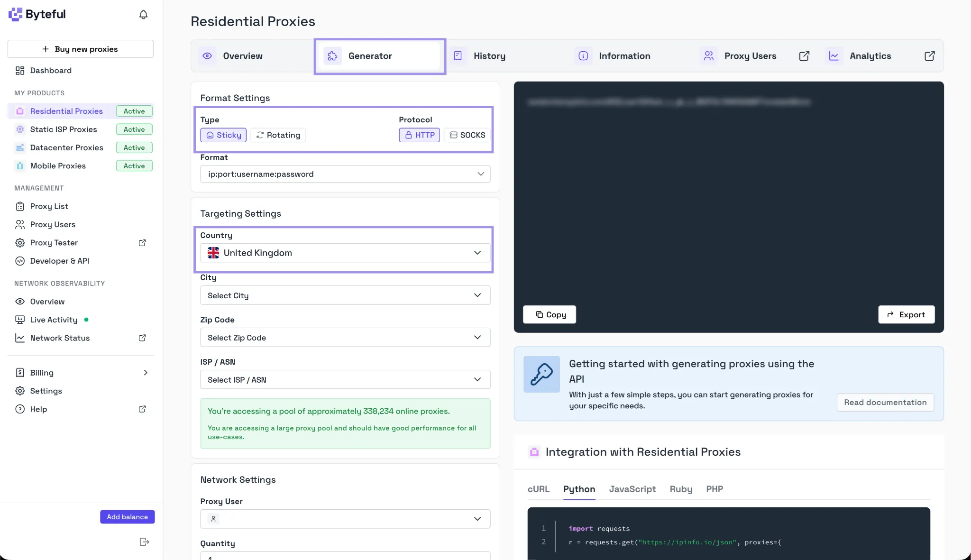Open Static ISP Proxies product

tap(64, 129)
